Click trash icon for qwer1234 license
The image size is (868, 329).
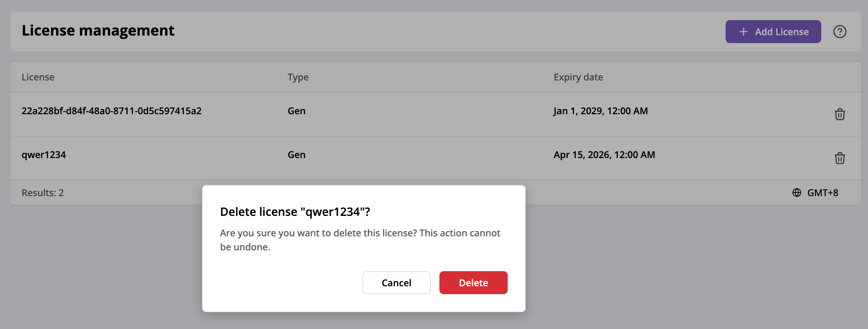839,158
